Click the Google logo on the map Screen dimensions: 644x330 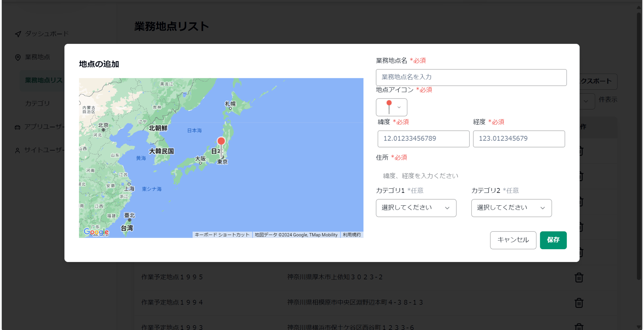pyautogui.click(x=96, y=232)
